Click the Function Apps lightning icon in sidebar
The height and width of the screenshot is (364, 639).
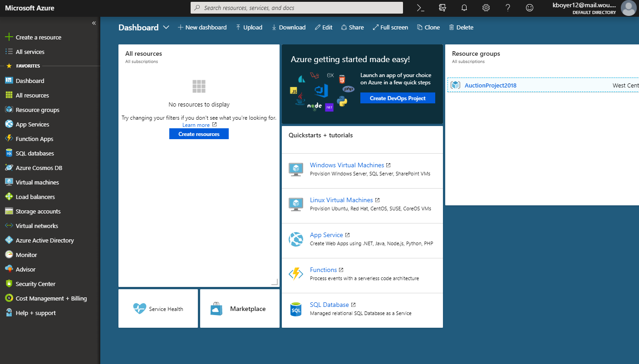9,139
